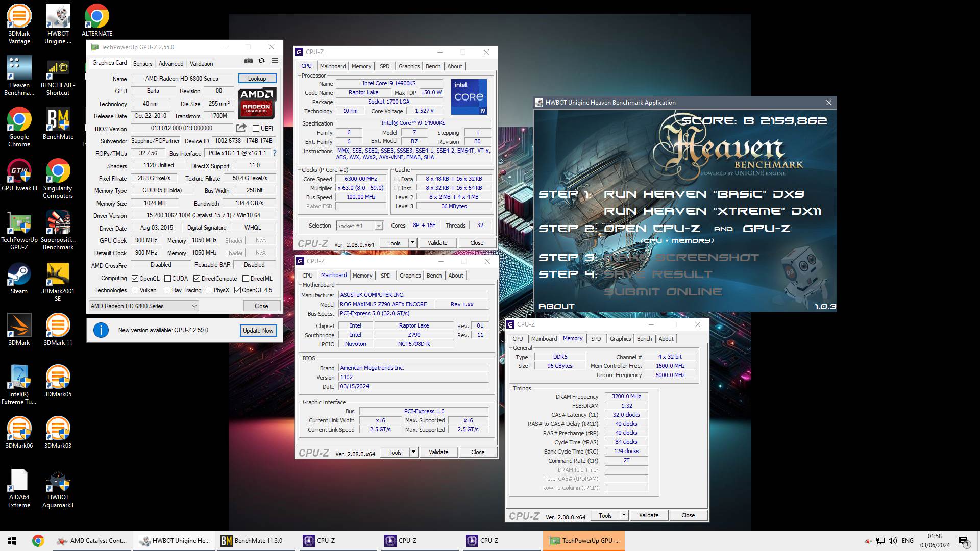Open SPD tab in CPU-Z Memory window
The height and width of the screenshot is (551, 980).
[x=596, y=339]
